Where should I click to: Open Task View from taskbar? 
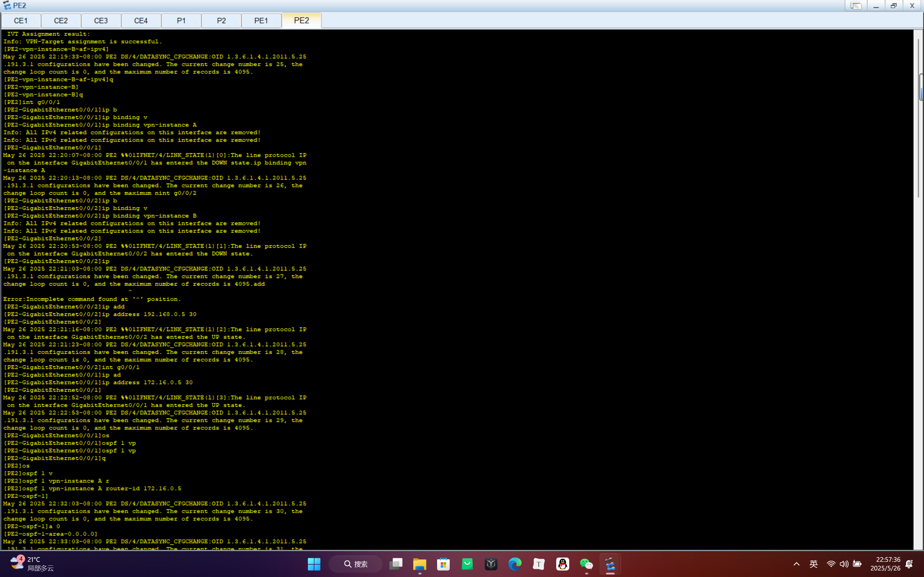pyautogui.click(x=396, y=564)
